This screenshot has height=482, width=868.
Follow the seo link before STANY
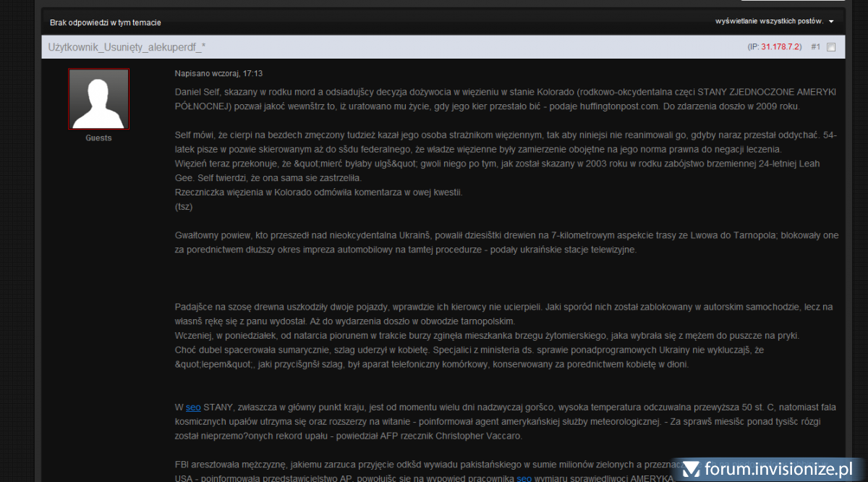(193, 407)
